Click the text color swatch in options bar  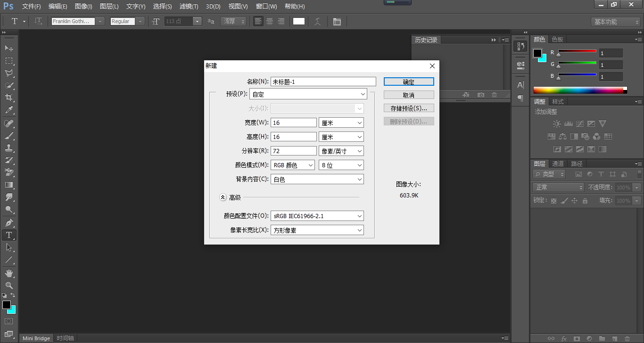coord(299,21)
